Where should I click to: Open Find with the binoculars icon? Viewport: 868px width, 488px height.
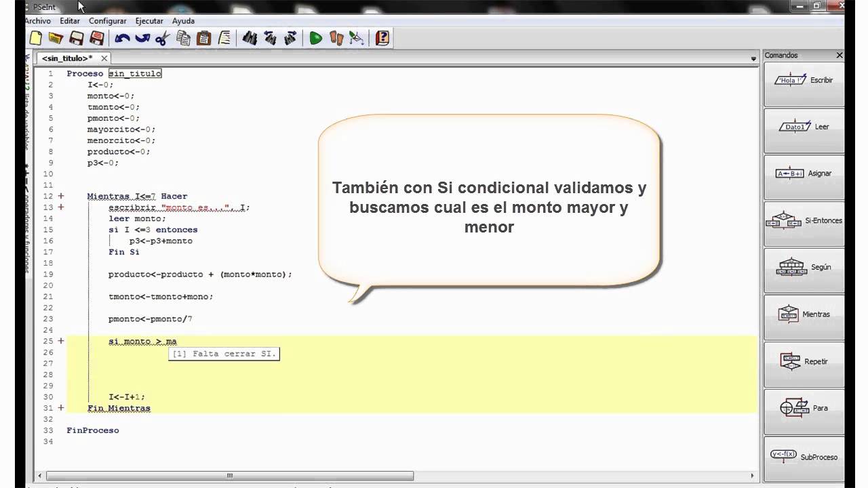click(250, 38)
